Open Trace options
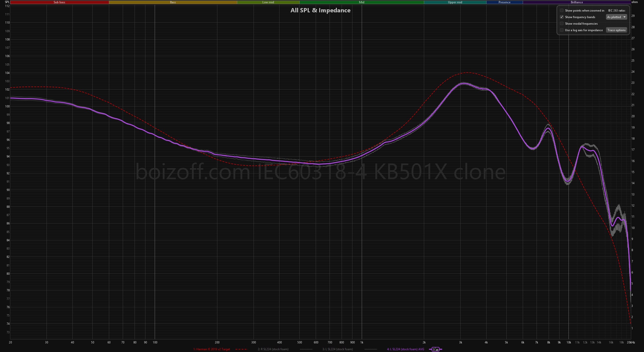The width and height of the screenshot is (644, 352). [616, 30]
